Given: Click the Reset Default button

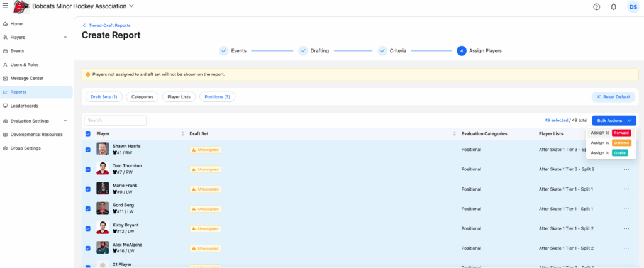Looking at the screenshot, I should tap(613, 97).
